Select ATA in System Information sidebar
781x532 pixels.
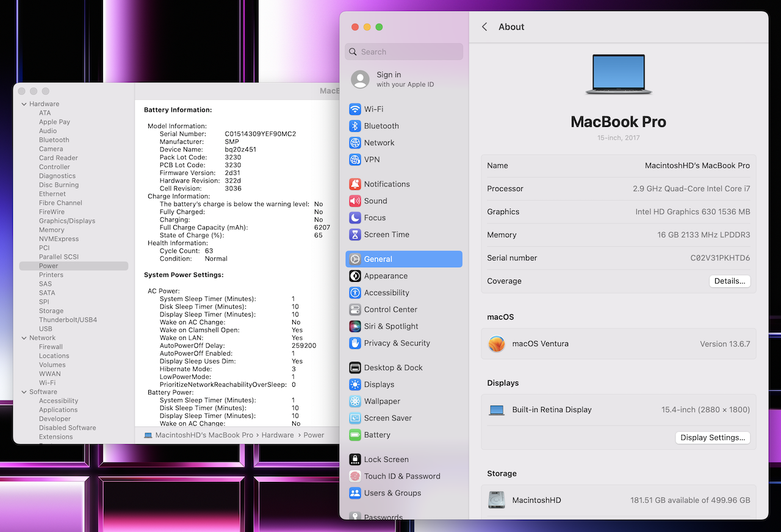[45, 113]
